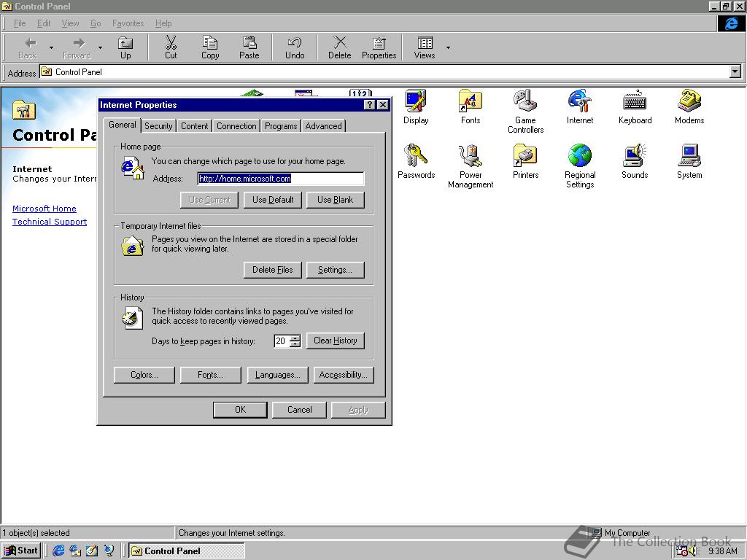Image resolution: width=747 pixels, height=560 pixels.
Task: Click the Undo toolbar icon
Action: pyautogui.click(x=295, y=47)
